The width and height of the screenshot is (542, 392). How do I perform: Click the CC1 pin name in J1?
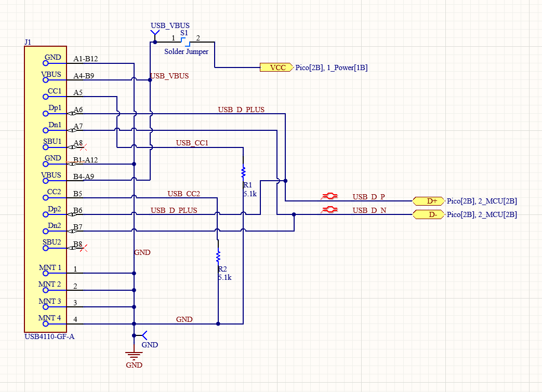54,91
